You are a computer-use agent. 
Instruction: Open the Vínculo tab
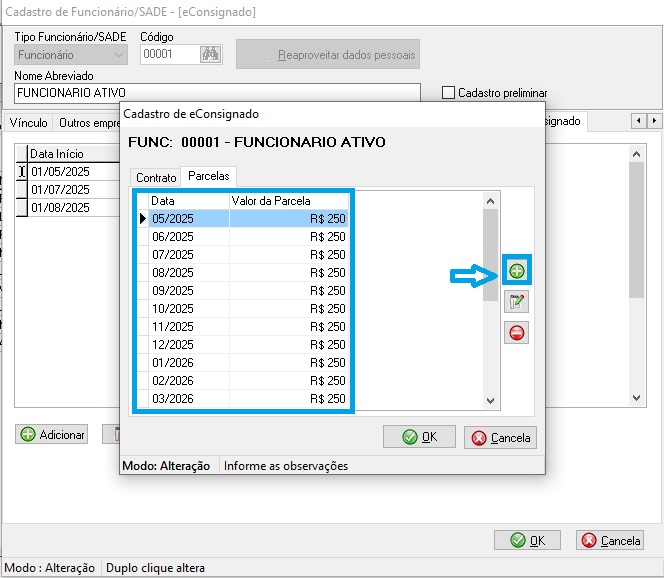28,123
